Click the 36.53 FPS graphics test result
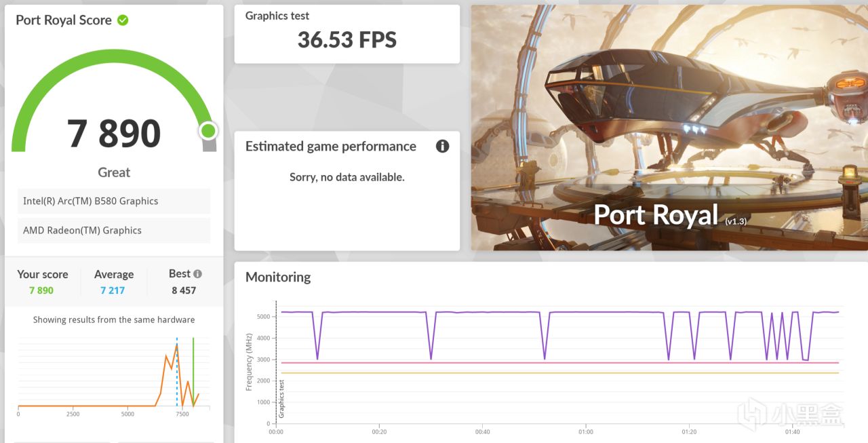The height and width of the screenshot is (443, 868). point(347,39)
